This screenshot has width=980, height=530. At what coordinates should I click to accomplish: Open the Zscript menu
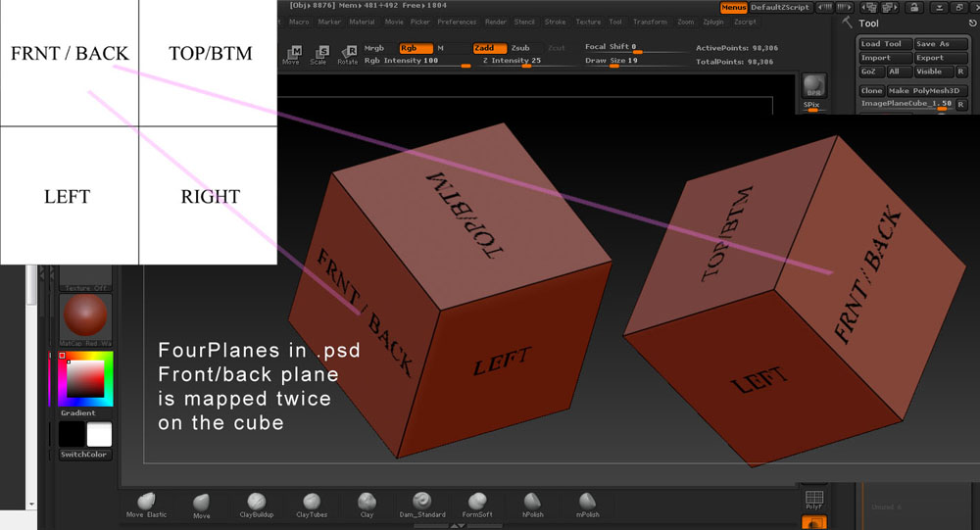pyautogui.click(x=745, y=22)
